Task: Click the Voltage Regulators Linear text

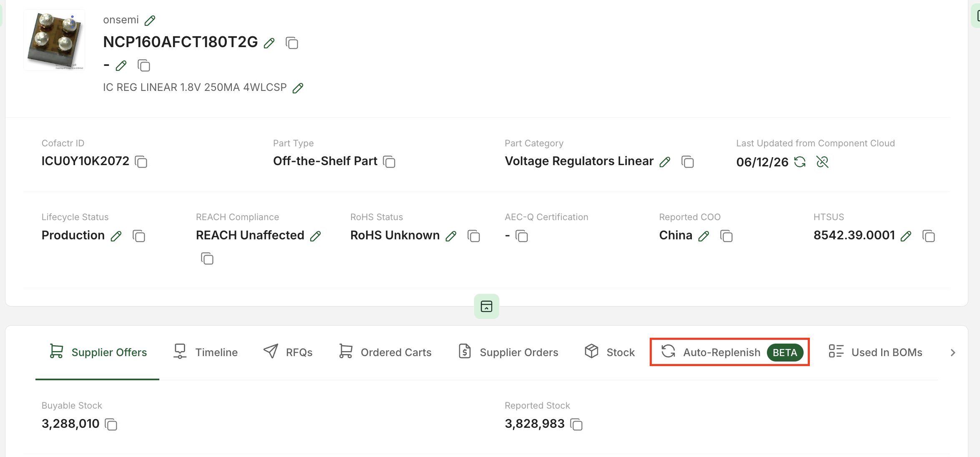Action: pyautogui.click(x=579, y=161)
